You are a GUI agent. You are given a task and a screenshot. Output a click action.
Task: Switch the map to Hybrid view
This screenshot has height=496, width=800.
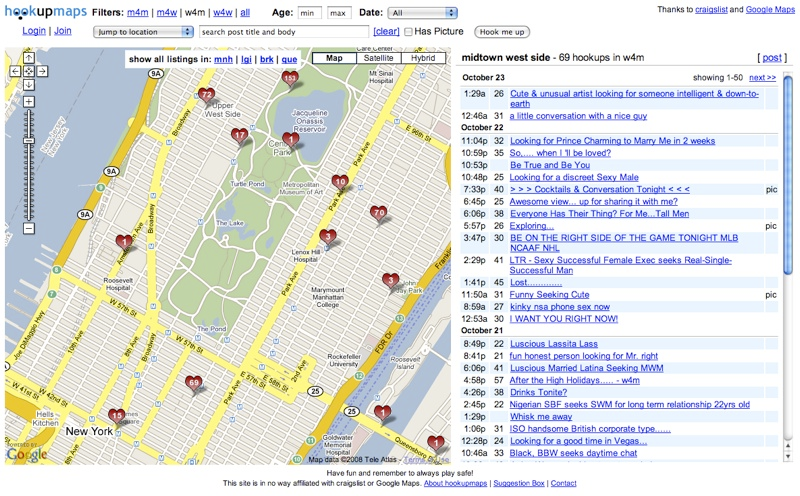tap(423, 58)
